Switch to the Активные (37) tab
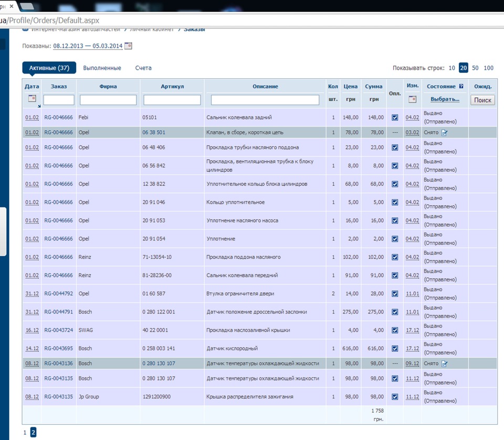 pos(49,68)
